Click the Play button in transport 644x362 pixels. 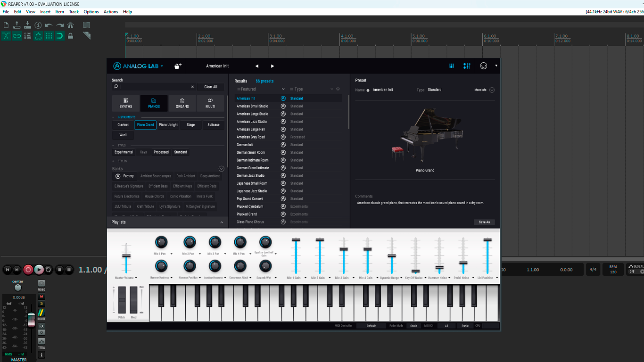39,270
